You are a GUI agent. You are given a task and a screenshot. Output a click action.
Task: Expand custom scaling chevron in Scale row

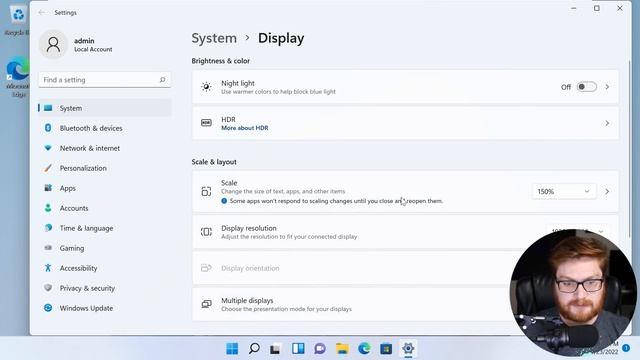click(x=607, y=191)
